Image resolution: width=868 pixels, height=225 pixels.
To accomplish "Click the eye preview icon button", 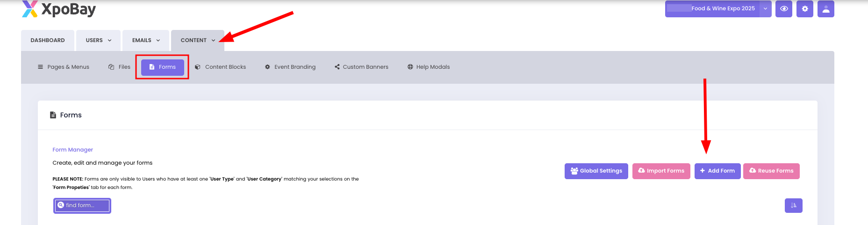I will 783,9.
